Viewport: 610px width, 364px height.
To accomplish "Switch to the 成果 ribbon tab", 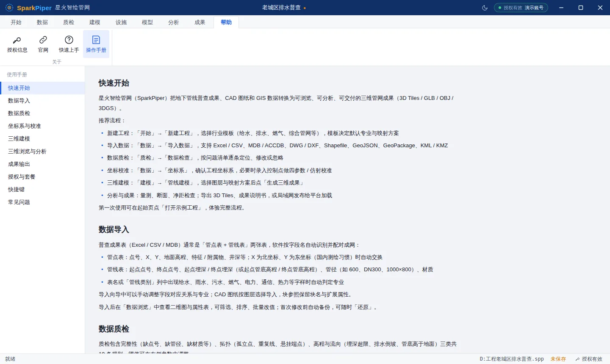I will tap(200, 22).
